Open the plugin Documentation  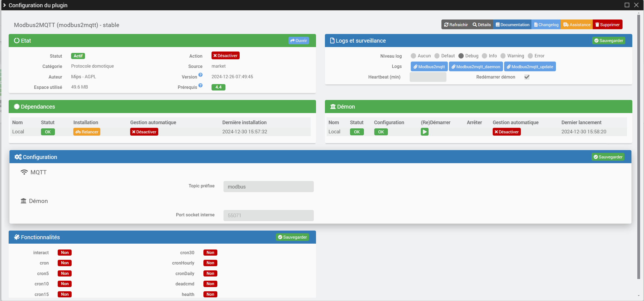[512, 25]
